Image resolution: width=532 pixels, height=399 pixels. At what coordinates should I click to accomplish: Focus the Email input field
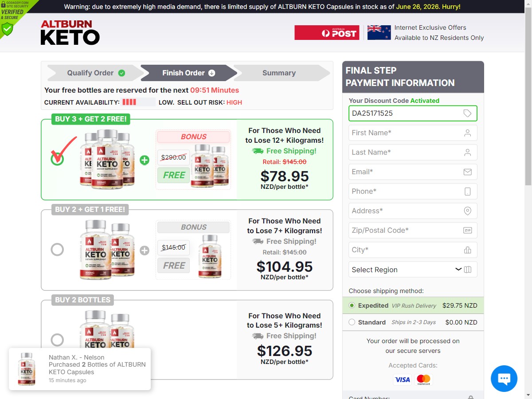(413, 172)
